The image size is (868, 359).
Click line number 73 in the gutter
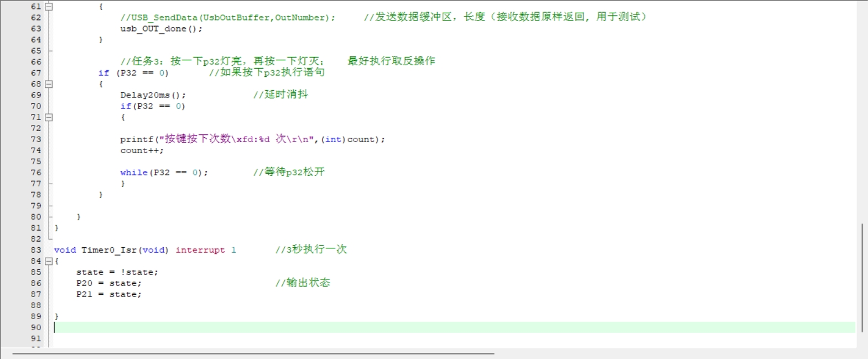click(36, 139)
